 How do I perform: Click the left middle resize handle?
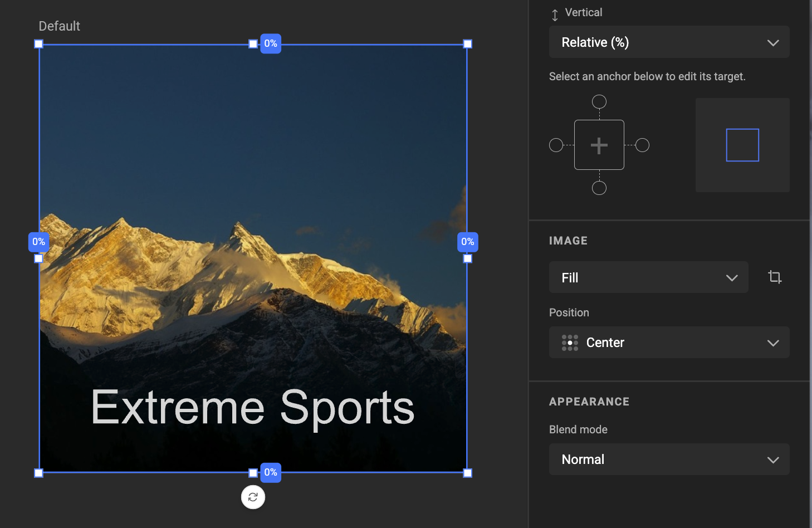(x=38, y=258)
